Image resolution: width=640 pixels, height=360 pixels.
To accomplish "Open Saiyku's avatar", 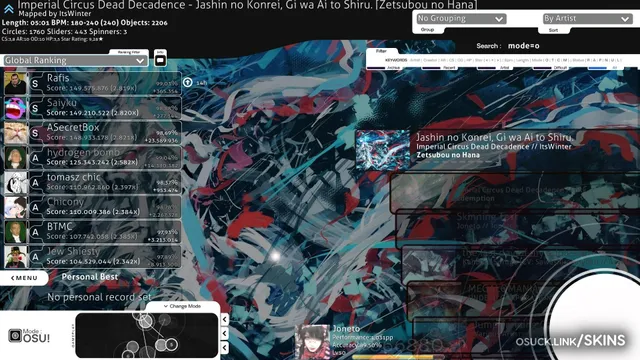I will 16,108.
